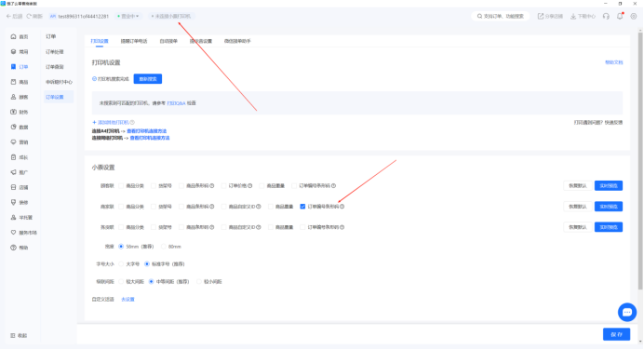This screenshot has height=350, width=644.
Task: Click the vertical scrollbar on the right
Action: [x=640, y=160]
